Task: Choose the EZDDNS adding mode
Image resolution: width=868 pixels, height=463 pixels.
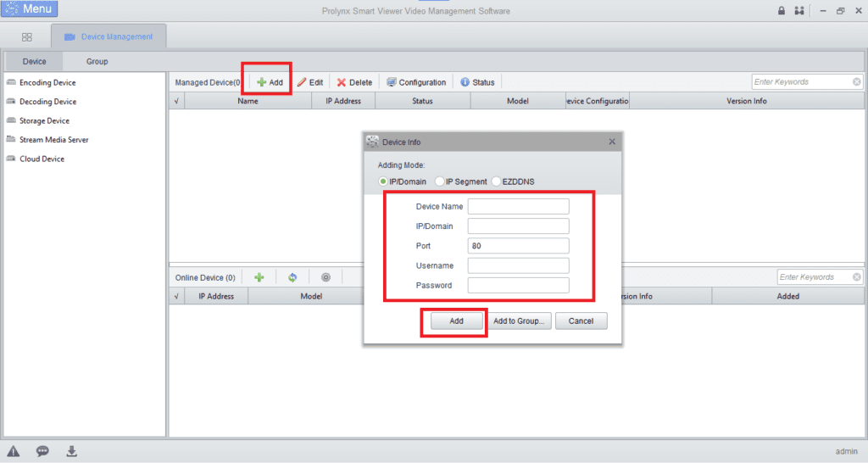Action: (497, 181)
